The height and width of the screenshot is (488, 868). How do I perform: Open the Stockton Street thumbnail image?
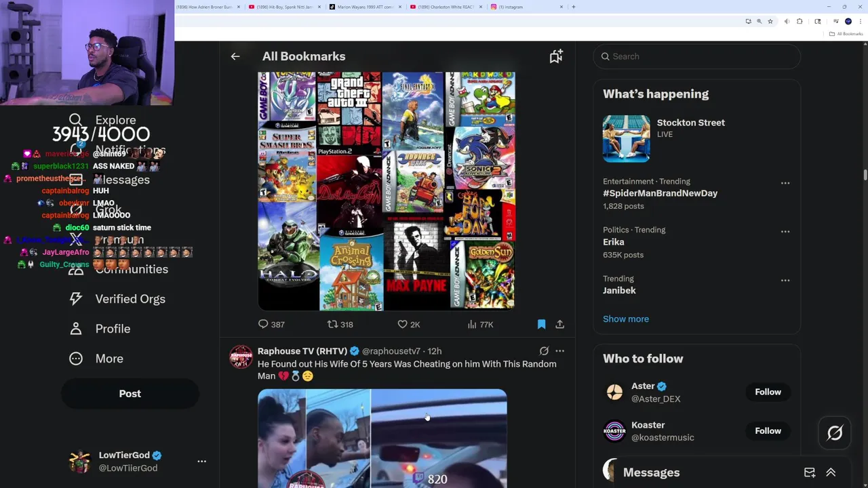[x=626, y=138]
